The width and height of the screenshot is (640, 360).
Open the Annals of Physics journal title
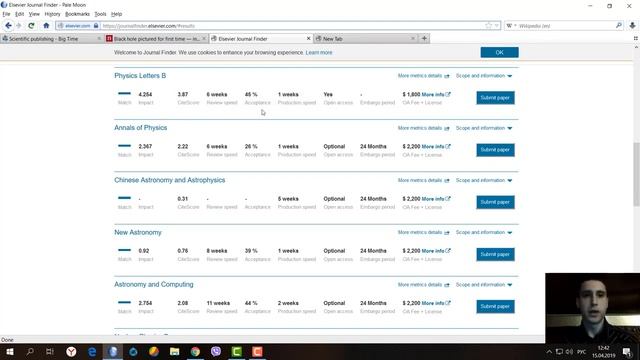coord(140,128)
